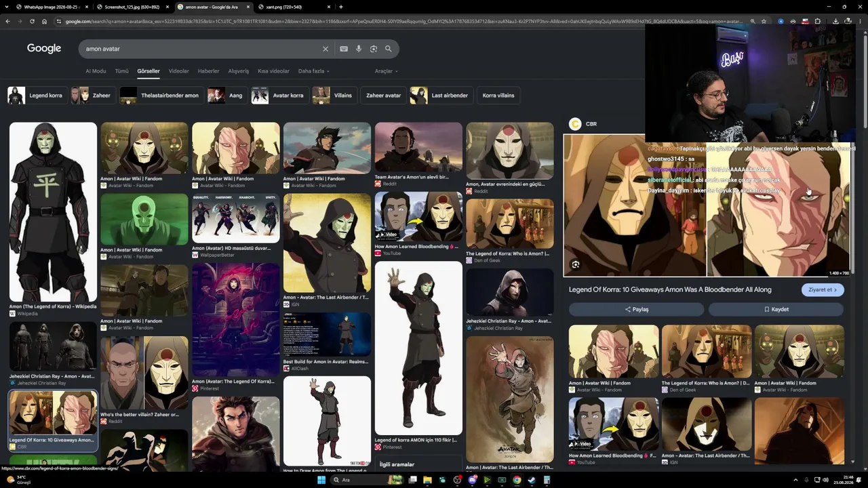This screenshot has height=488, width=868.
Task: Filter by the 'Avatar korra' chip
Action: 279,96
